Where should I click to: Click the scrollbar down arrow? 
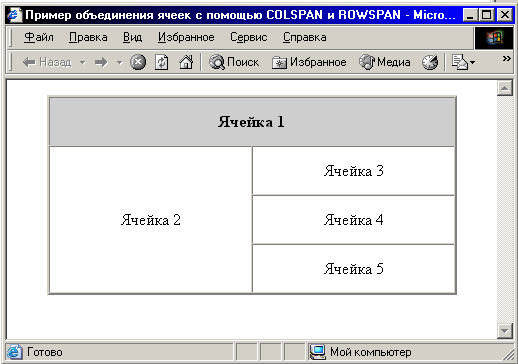click(505, 331)
